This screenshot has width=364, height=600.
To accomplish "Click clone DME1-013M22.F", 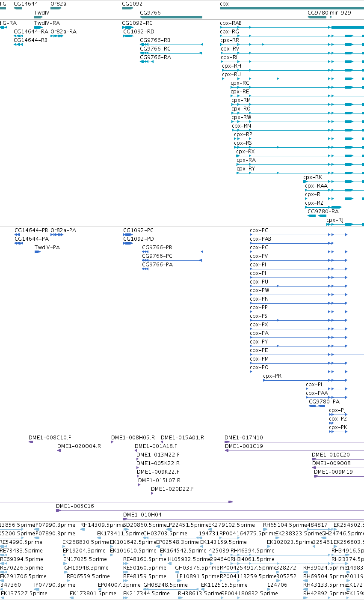I will click(158, 455).
